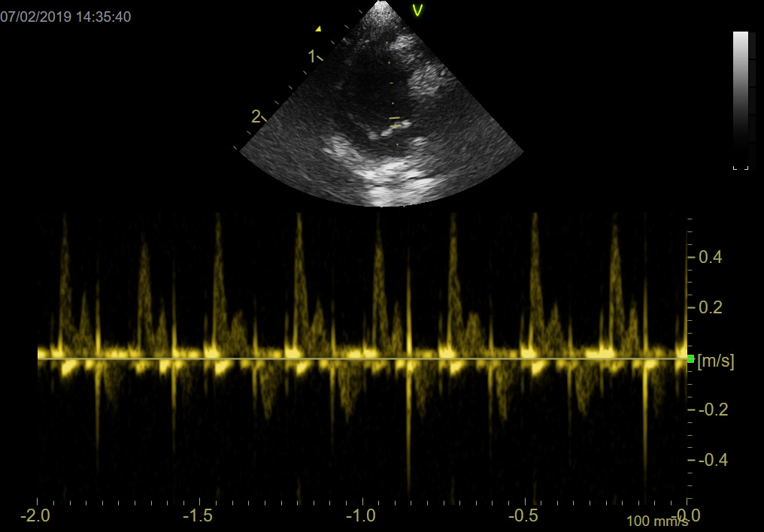
Task: Click the -0.5 time axis label
Action: 523,515
